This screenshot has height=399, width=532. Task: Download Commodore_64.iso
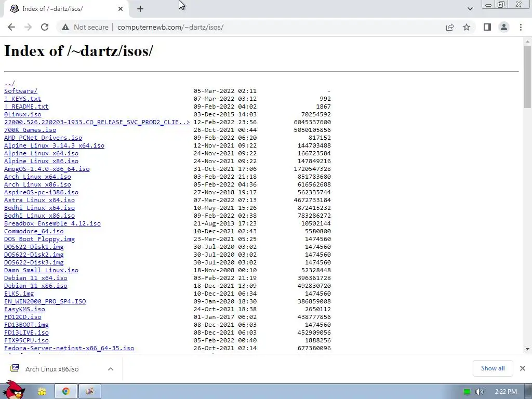pyautogui.click(x=34, y=231)
